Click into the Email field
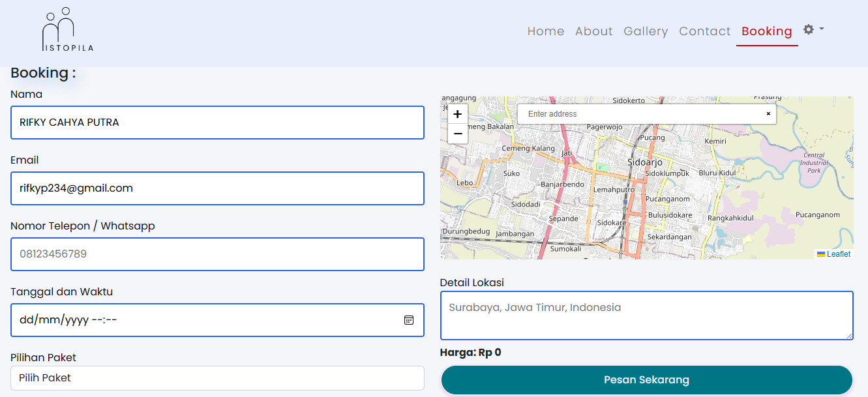This screenshot has width=868, height=397. pyautogui.click(x=217, y=188)
